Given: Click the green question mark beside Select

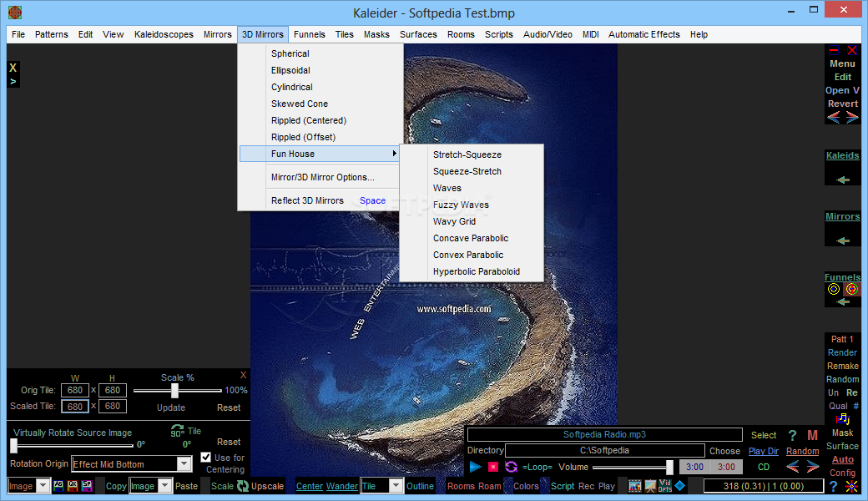Looking at the screenshot, I should (x=792, y=435).
